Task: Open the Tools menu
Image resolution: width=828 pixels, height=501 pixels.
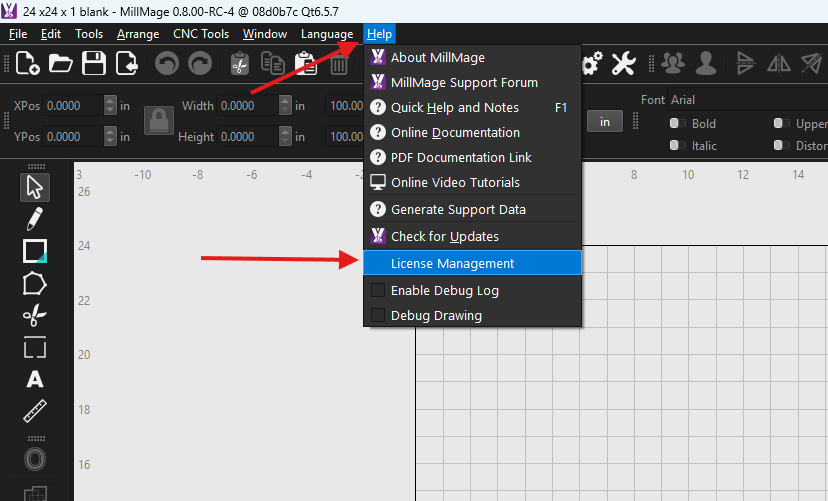Action: tap(89, 34)
